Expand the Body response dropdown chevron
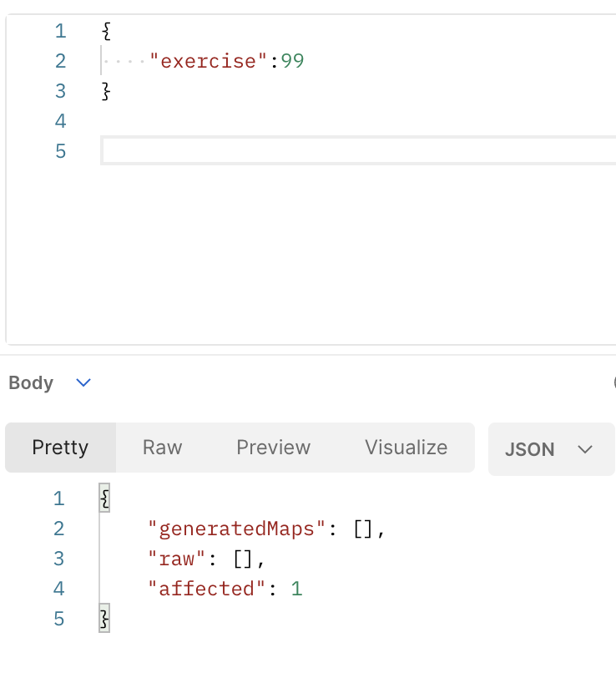616x673 pixels. [83, 382]
